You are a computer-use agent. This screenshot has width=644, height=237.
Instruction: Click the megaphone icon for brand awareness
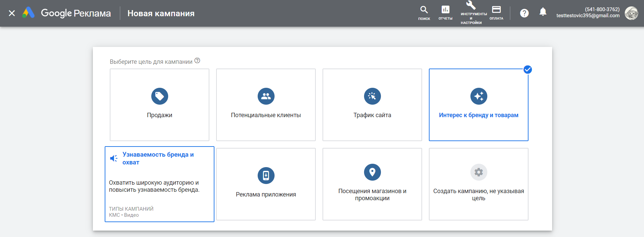coord(114,158)
